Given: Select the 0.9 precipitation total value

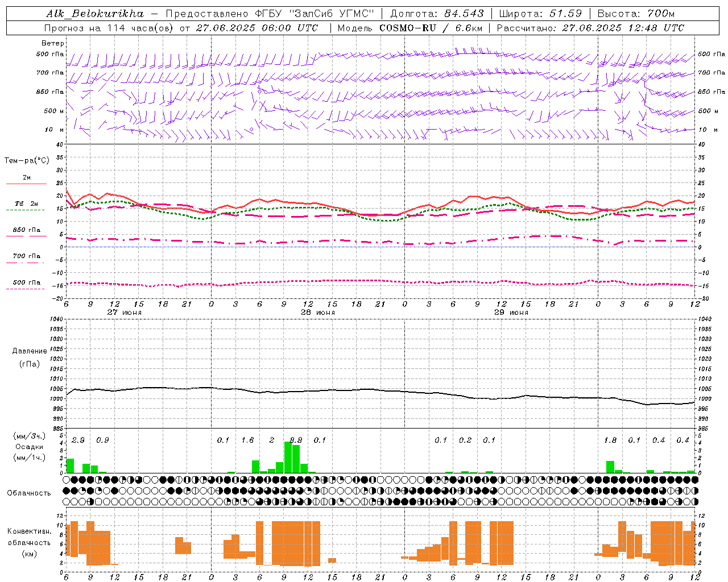Looking at the screenshot, I should point(102,440).
